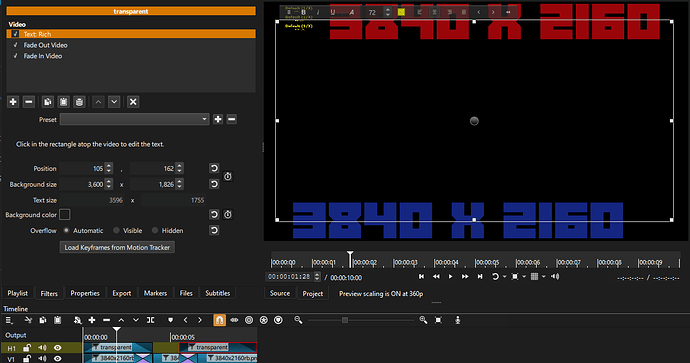
Task: Remove the selected filter with minus icon
Action: [x=29, y=102]
